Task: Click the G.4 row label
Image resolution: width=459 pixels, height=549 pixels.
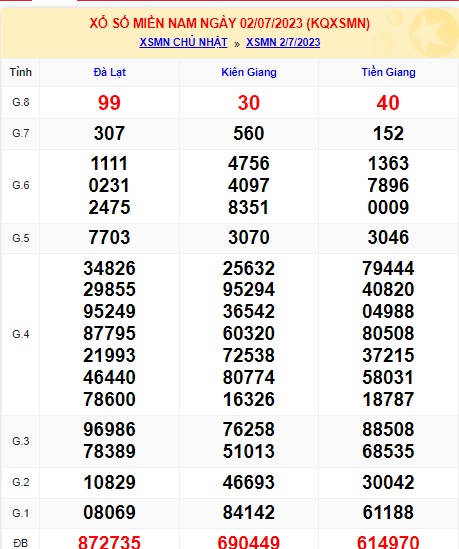Action: (21, 334)
